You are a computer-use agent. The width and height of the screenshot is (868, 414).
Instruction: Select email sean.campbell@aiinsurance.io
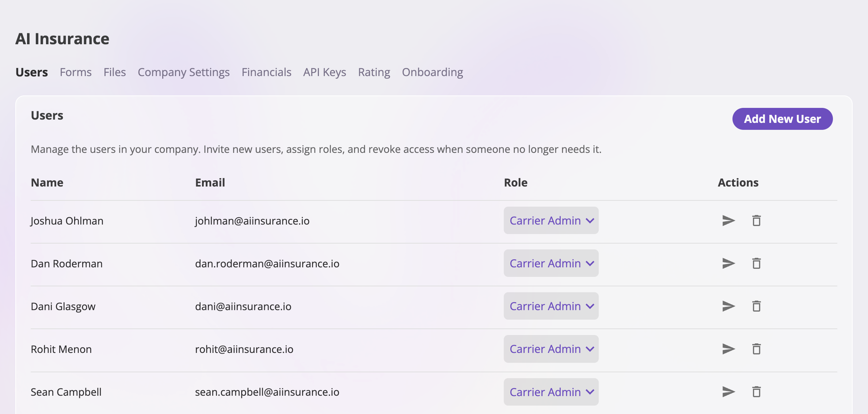tap(267, 392)
